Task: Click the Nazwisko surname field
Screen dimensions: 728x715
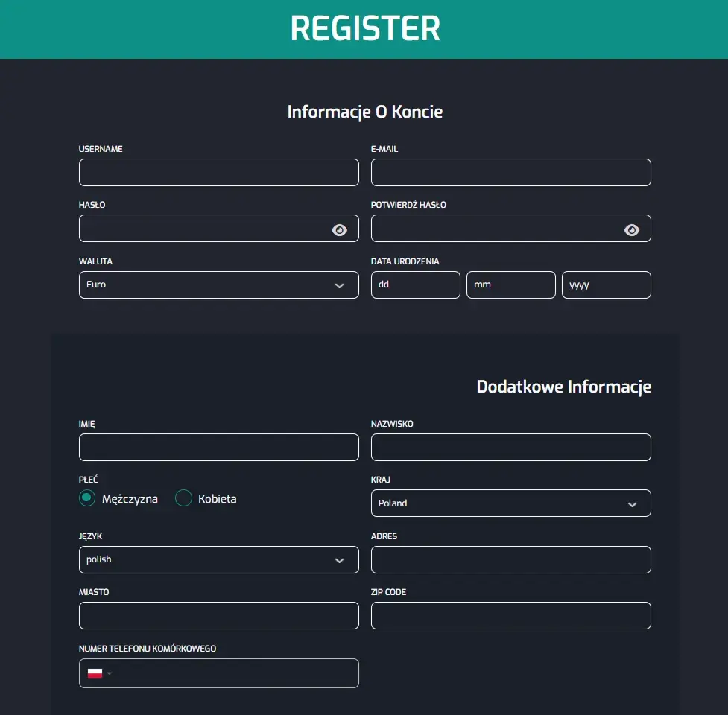Action: coord(510,448)
